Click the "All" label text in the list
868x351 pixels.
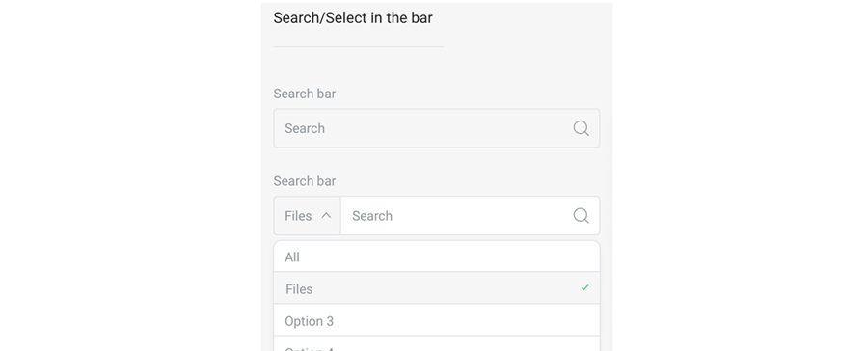coord(291,256)
